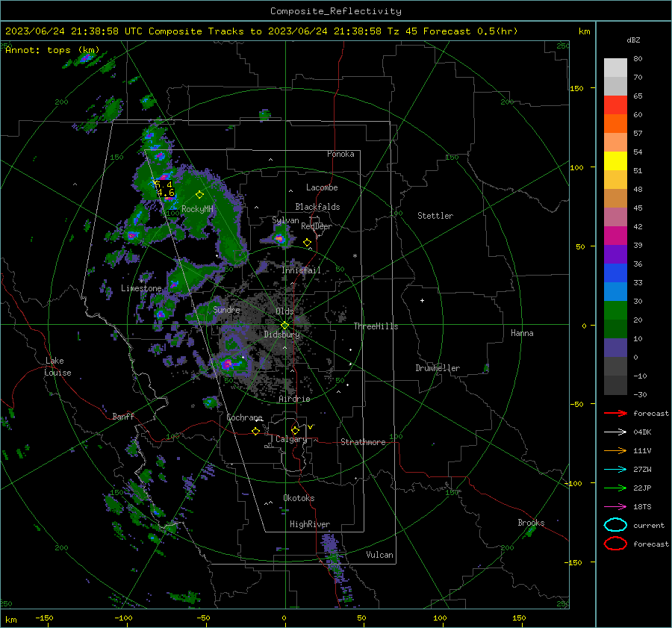Click the Hanna city label

point(522,333)
